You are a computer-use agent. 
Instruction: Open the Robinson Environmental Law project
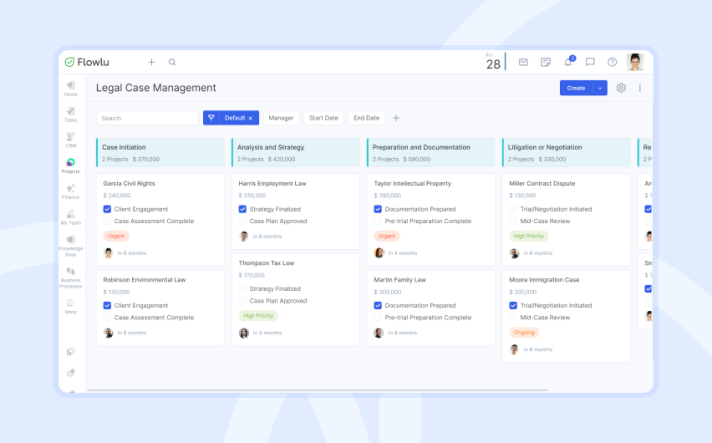(x=144, y=280)
